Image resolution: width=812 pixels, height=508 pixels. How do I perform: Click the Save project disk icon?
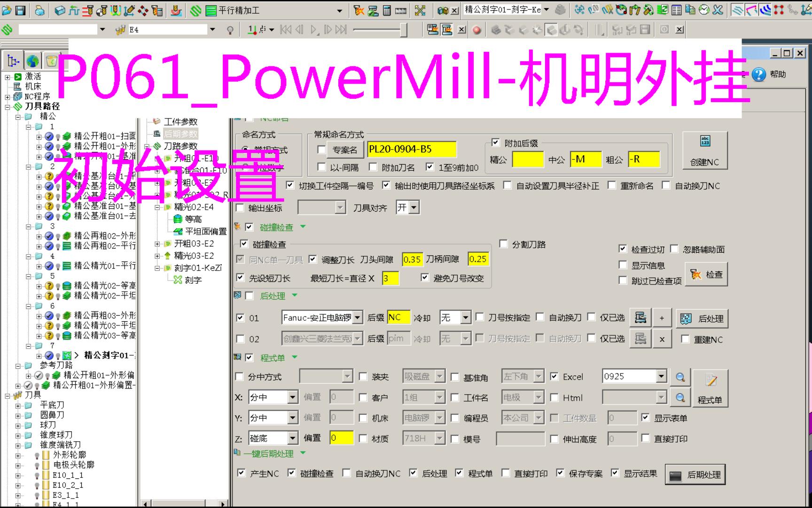click(x=20, y=10)
